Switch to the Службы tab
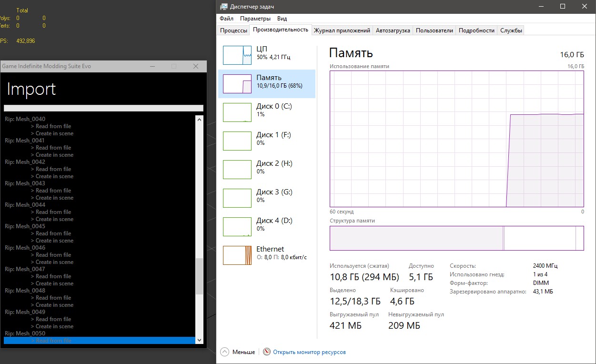The width and height of the screenshot is (596, 364). tap(511, 30)
